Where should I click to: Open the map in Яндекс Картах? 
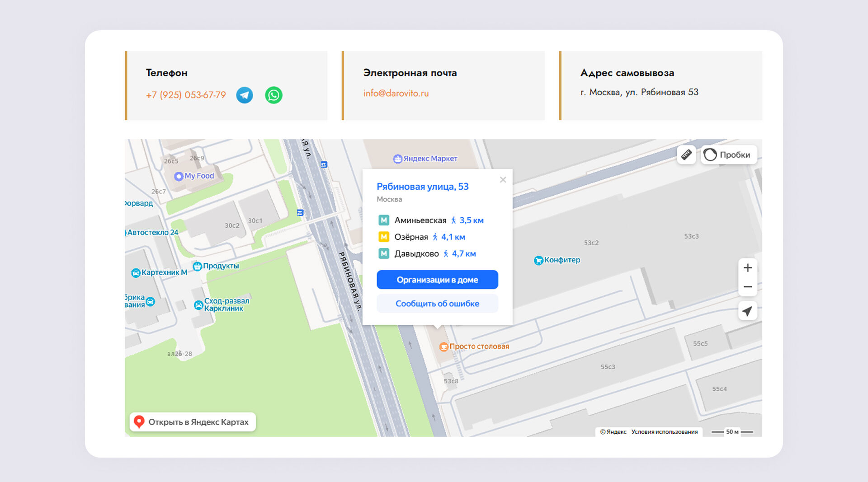pyautogui.click(x=193, y=422)
